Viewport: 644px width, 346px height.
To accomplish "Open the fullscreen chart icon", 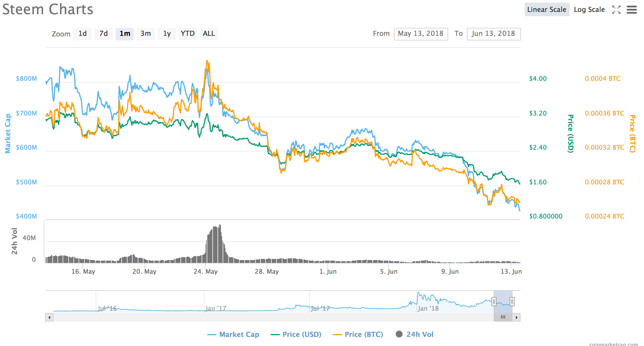I will pyautogui.click(x=616, y=10).
